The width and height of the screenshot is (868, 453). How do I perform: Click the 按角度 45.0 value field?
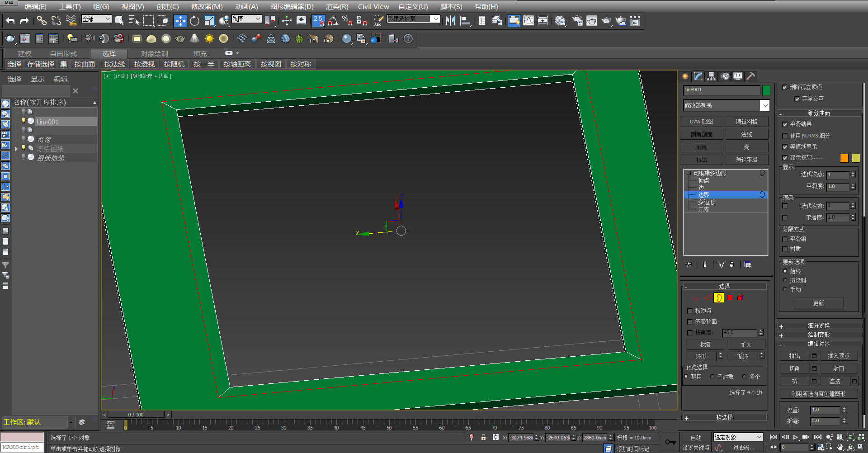click(x=740, y=332)
